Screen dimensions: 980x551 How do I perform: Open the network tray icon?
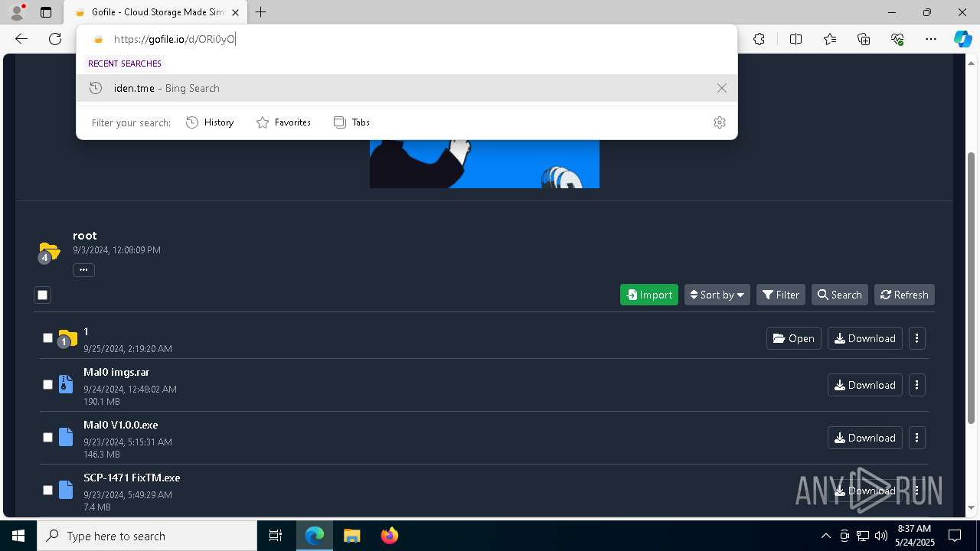tap(862, 536)
